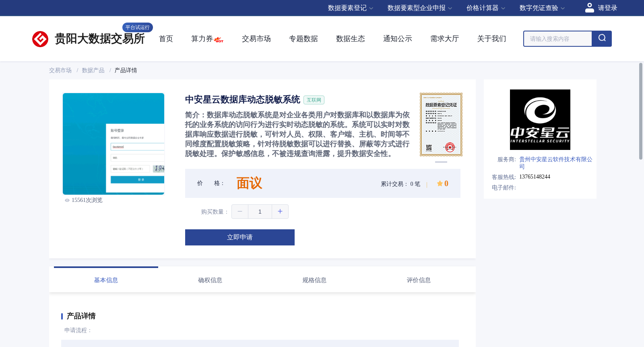
Task: Focus the search input field
Action: (x=557, y=39)
